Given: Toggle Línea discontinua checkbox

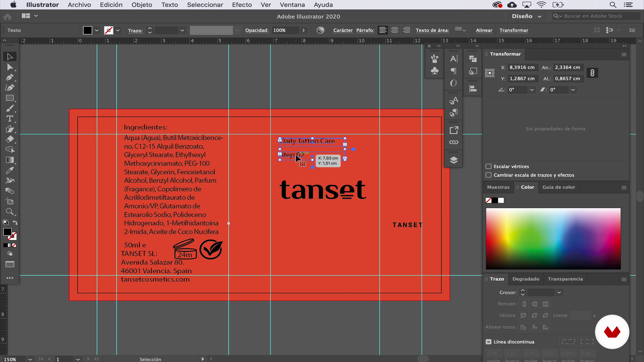Looking at the screenshot, I should 488,342.
